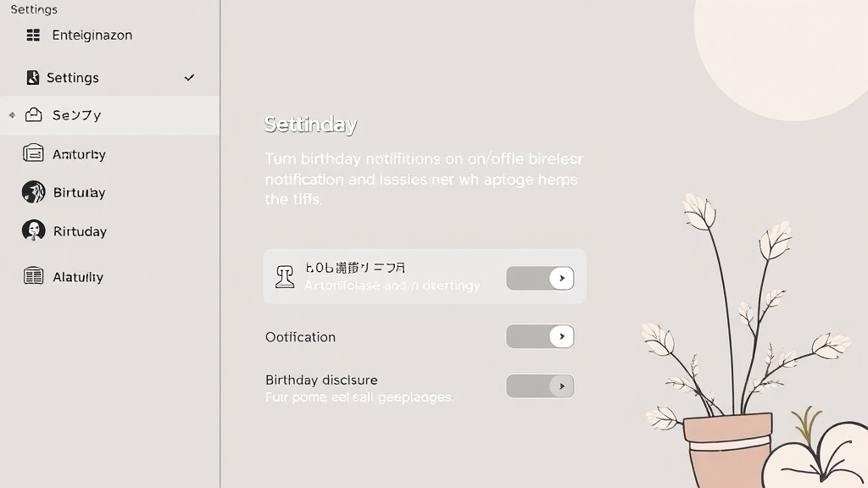Open the Enteiginazon sidebar entry
Image resolution: width=868 pixels, height=488 pixels.
point(92,36)
